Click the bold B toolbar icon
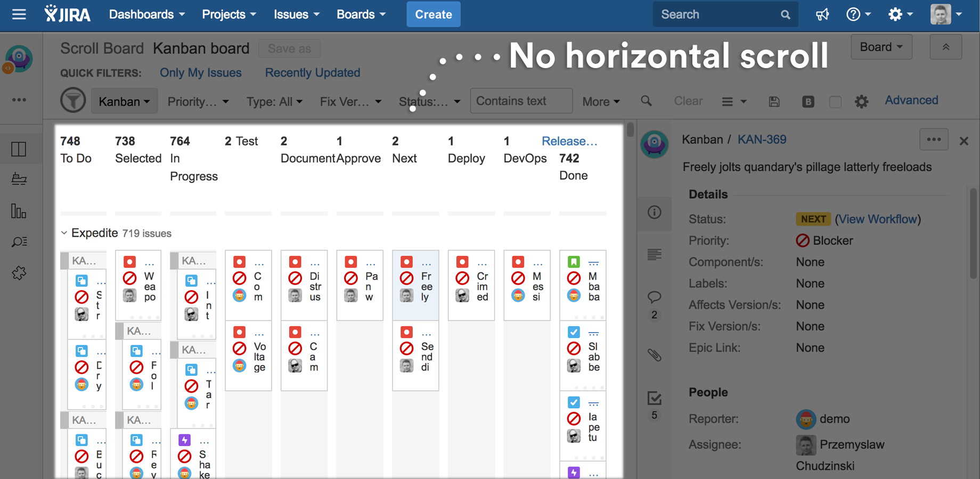 (x=808, y=101)
